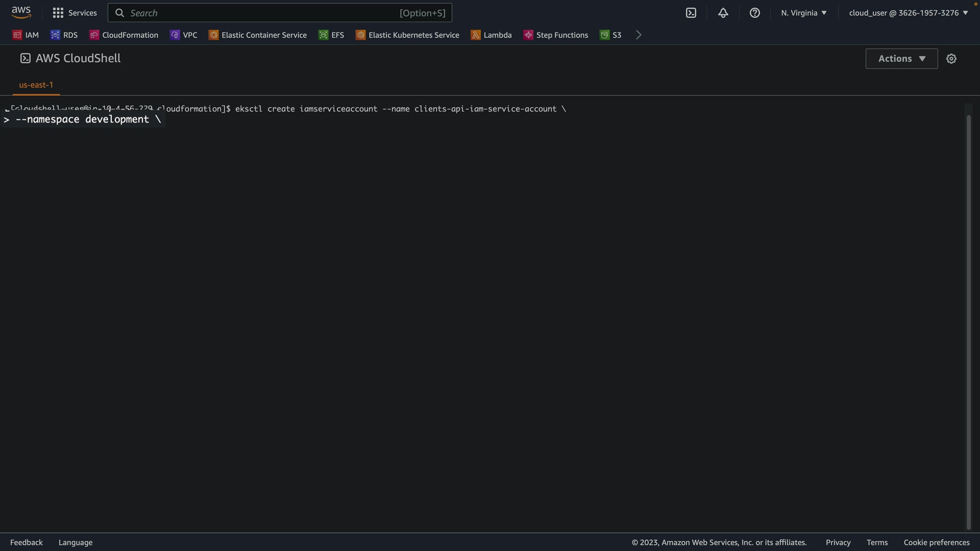Open the notifications bell

click(723, 13)
